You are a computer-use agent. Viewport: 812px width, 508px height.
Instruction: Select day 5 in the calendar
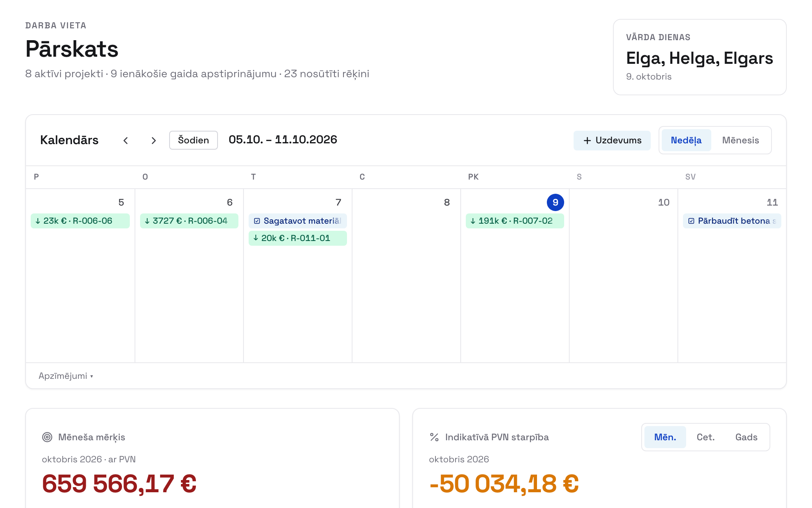pyautogui.click(x=121, y=202)
